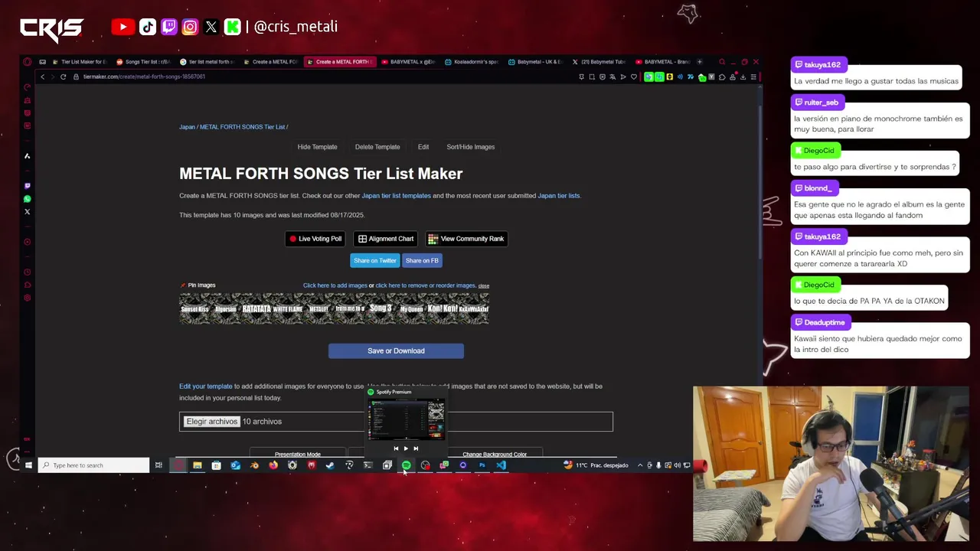
Task: Open the X messenger in the sidebar
Action: tap(28, 212)
